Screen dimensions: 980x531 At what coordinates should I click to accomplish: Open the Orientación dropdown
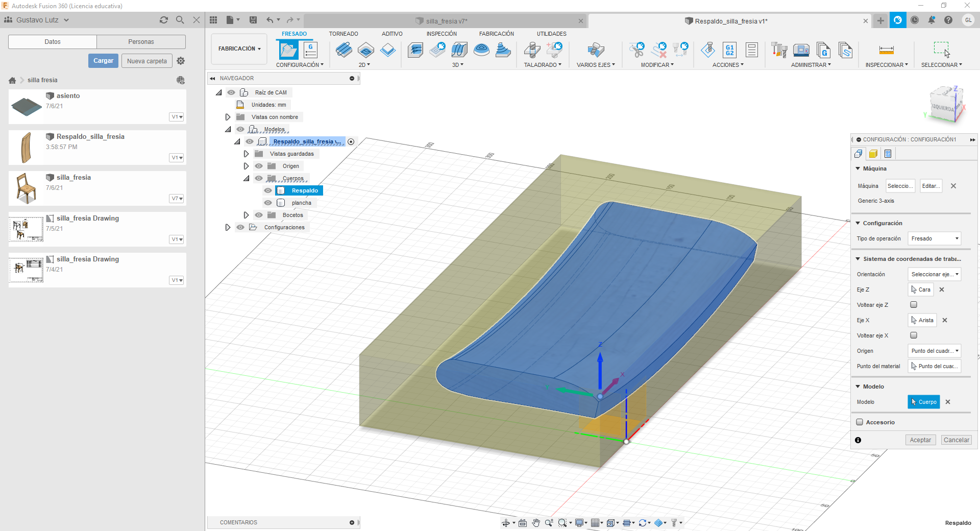[x=935, y=274]
